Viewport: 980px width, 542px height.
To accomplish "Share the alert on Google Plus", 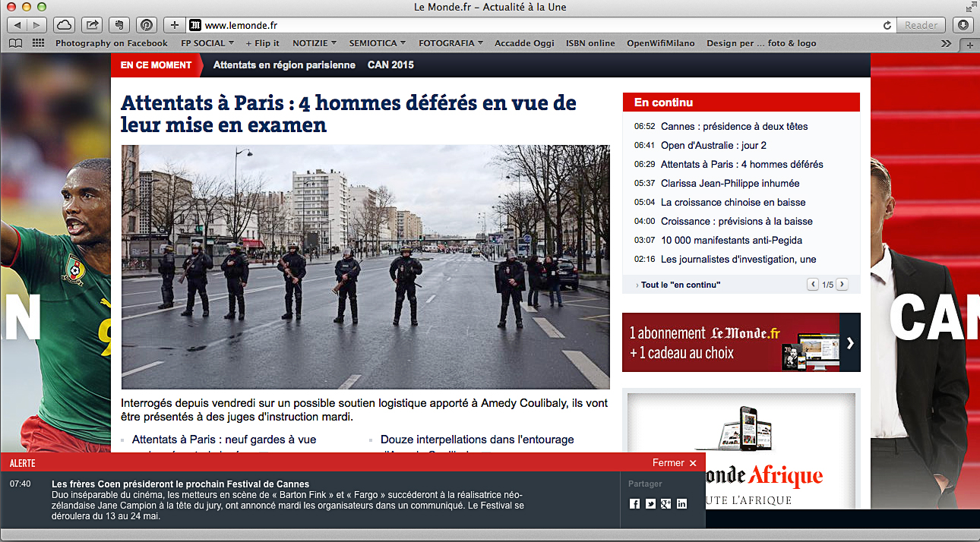I will coord(665,503).
